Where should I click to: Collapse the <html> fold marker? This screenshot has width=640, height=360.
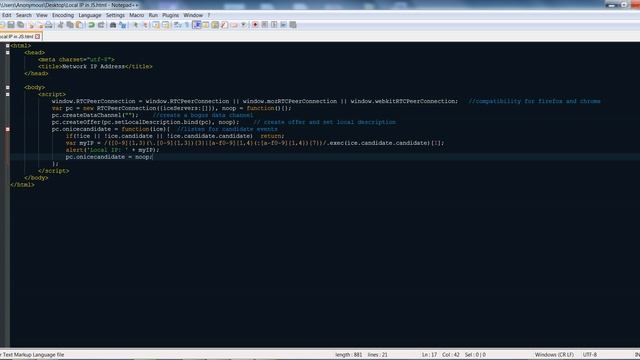coord(7,46)
